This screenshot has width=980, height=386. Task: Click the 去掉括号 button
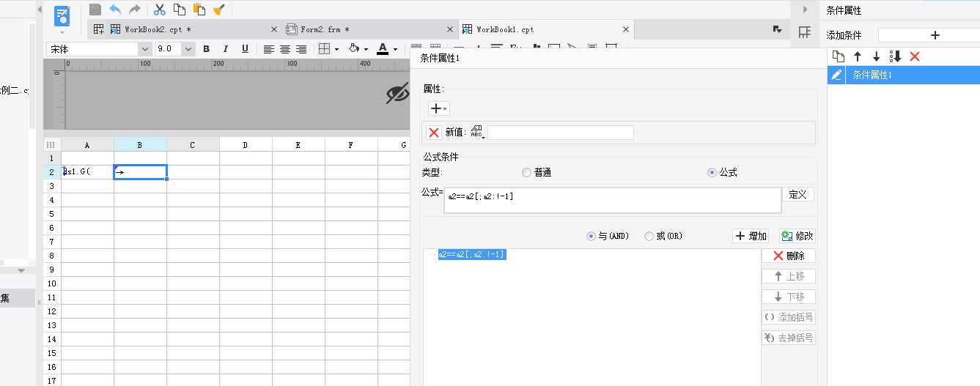pyautogui.click(x=789, y=338)
